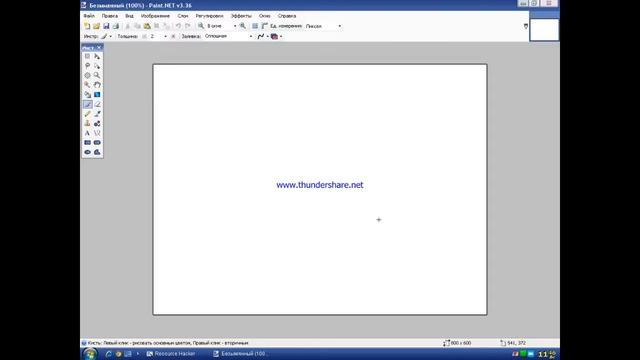Viewport: 640px width, 360px height.
Task: Close the Tools floating panel
Action: click(99, 48)
